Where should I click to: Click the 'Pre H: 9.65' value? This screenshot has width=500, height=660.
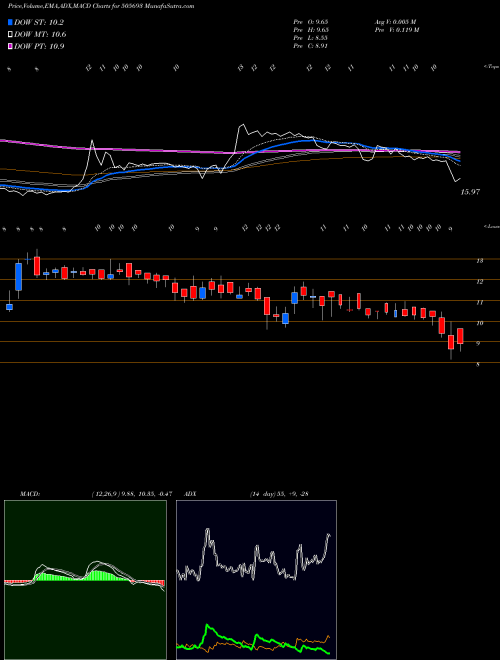point(311,30)
